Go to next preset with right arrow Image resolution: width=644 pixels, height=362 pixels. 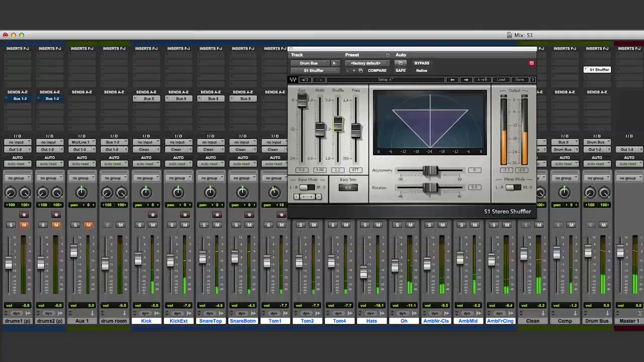point(466,80)
